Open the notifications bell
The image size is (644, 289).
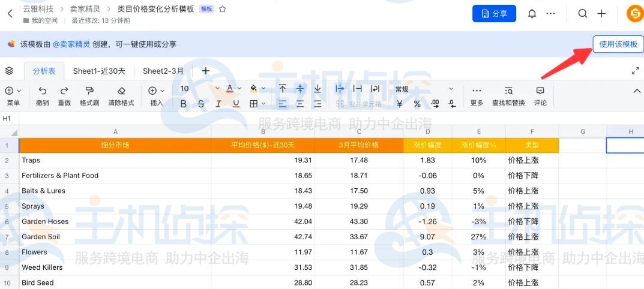click(x=532, y=14)
